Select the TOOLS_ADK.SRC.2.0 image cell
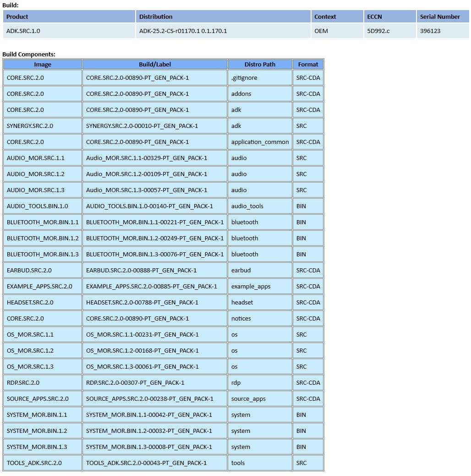Screen dimensions: 471x476 click(x=34, y=463)
